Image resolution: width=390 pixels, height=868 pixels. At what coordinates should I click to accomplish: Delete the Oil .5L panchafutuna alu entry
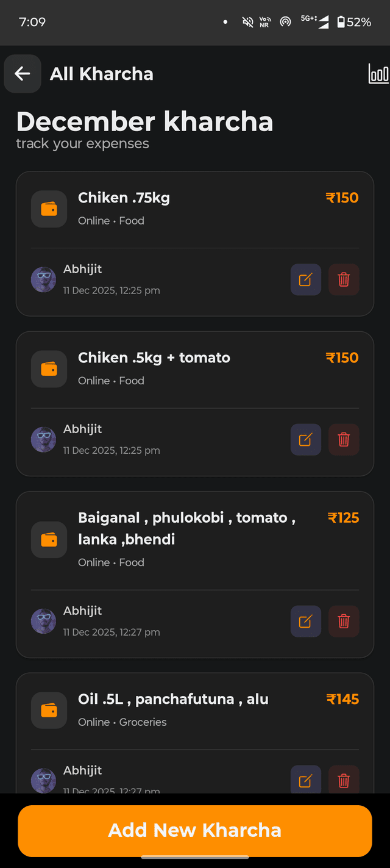pyautogui.click(x=344, y=780)
